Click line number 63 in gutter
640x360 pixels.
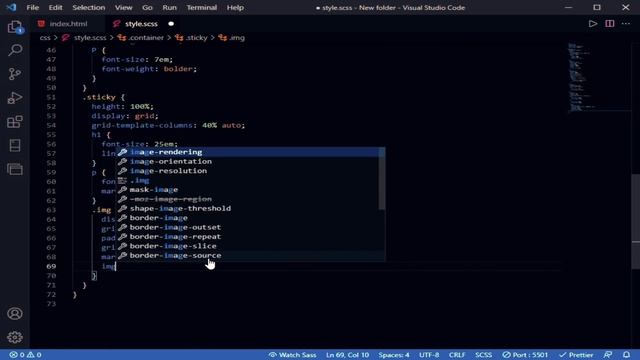pos(51,210)
